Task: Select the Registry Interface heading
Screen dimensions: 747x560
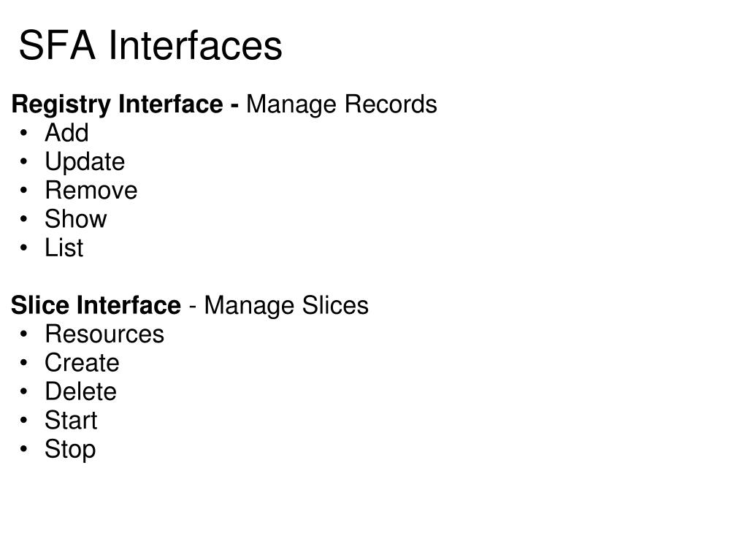Action: click(x=117, y=104)
